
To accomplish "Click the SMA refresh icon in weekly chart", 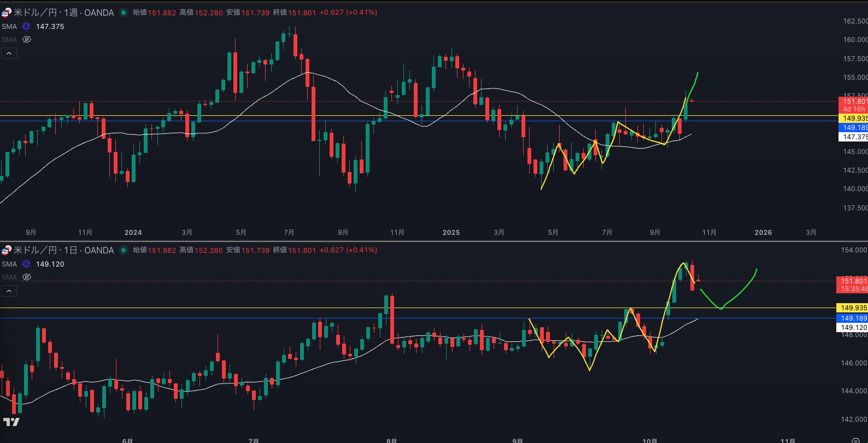I will coord(26,26).
